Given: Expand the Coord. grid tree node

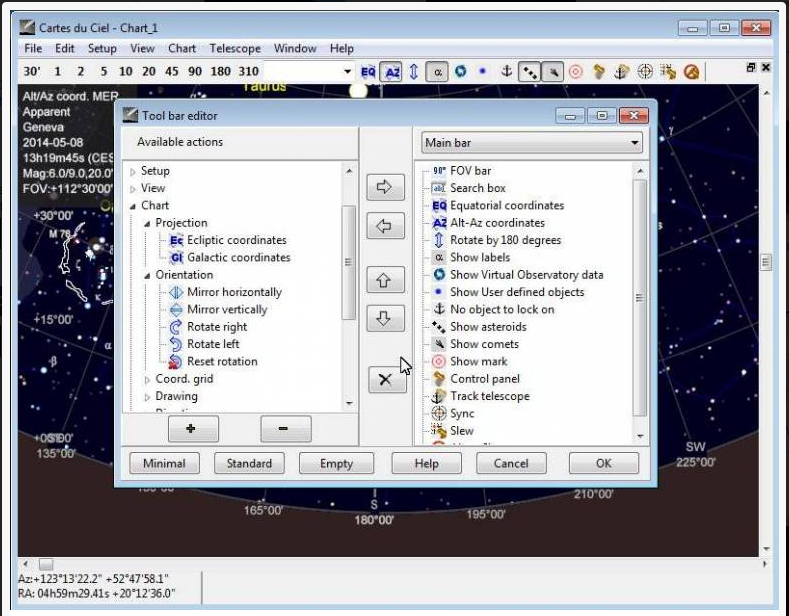Looking at the screenshot, I should (147, 379).
